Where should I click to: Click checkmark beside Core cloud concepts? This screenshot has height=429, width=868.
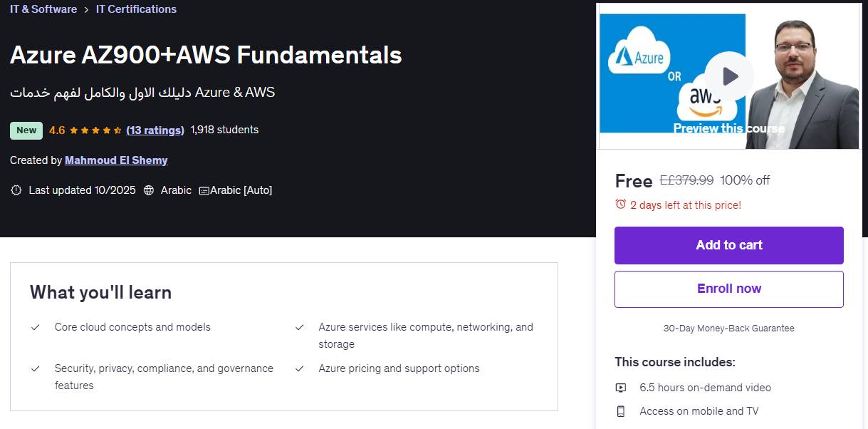click(35, 328)
